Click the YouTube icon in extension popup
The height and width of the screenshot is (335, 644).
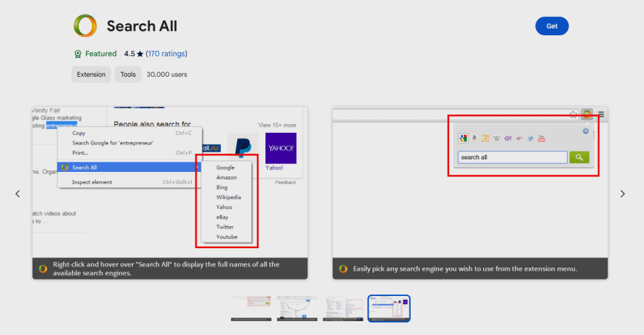pyautogui.click(x=541, y=139)
